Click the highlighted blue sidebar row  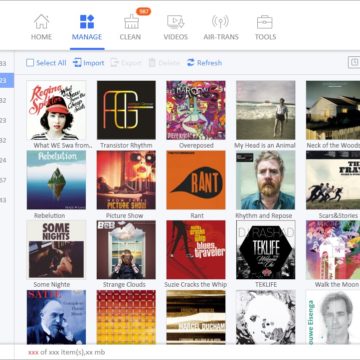7,80
